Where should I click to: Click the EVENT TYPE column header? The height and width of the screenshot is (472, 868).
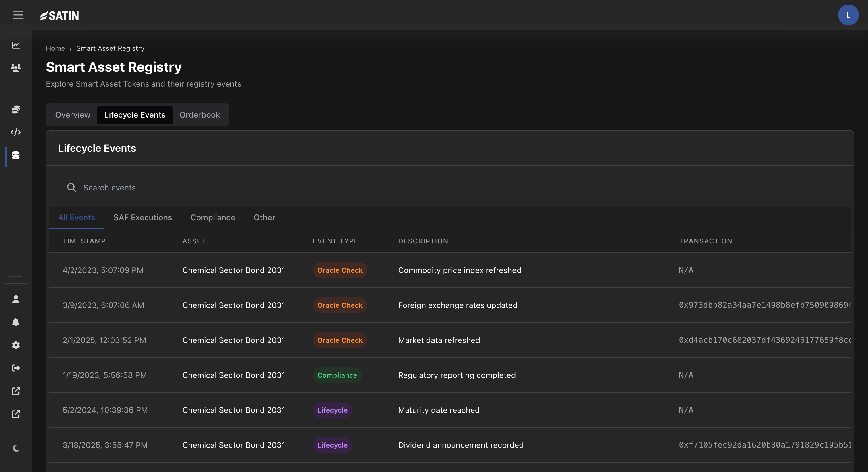click(x=335, y=241)
